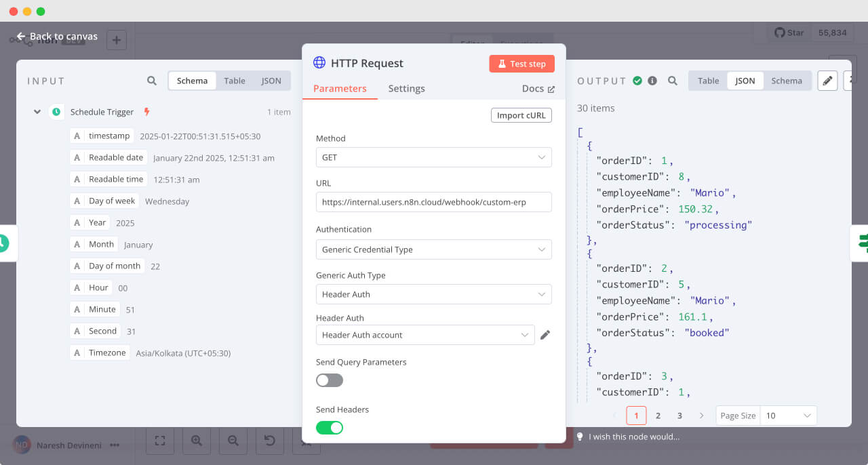Click the Year schema field pill
Image resolution: width=868 pixels, height=465 pixels.
[x=90, y=223]
